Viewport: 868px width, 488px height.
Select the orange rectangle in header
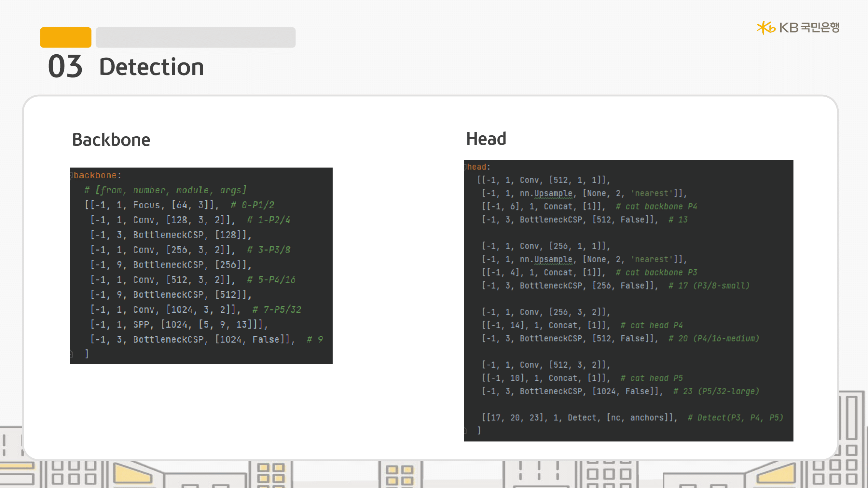coord(66,37)
